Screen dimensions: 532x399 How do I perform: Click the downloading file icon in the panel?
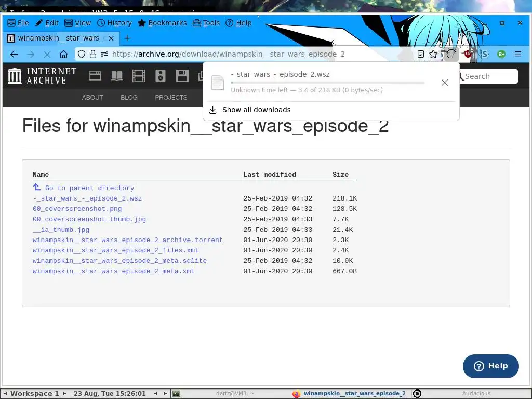218,83
